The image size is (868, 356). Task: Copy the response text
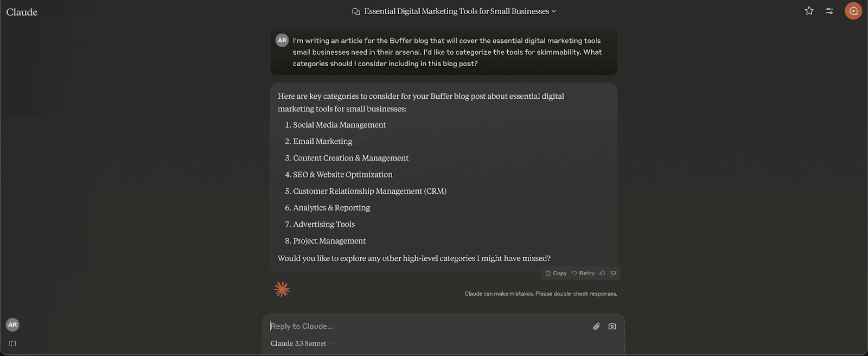click(556, 273)
